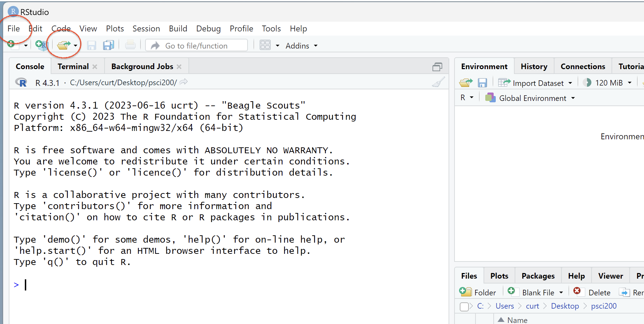Open the R language dropdown

coord(467,98)
